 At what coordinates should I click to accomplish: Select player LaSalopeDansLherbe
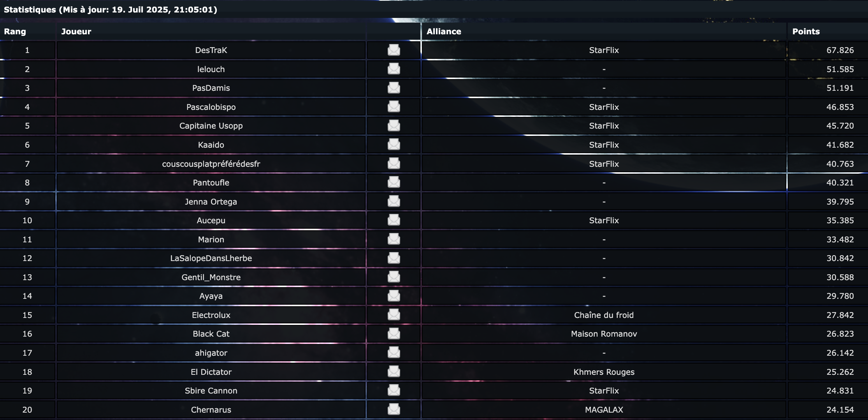[211, 258]
